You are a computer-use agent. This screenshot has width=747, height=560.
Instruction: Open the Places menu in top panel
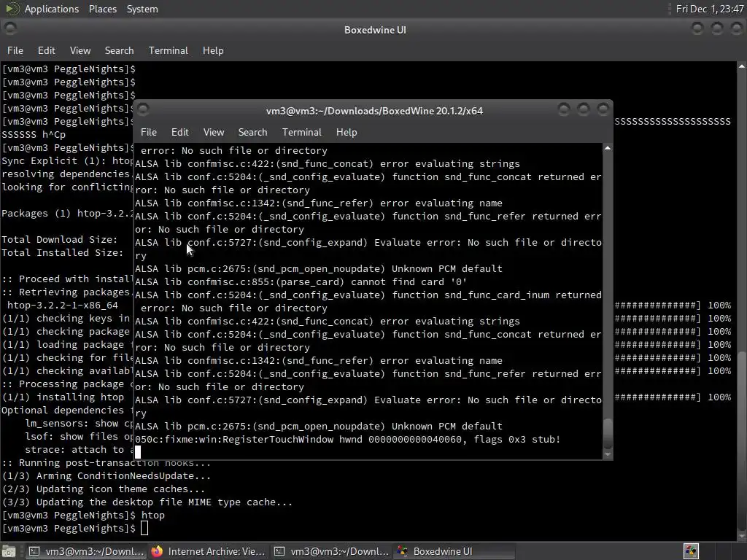(x=102, y=9)
